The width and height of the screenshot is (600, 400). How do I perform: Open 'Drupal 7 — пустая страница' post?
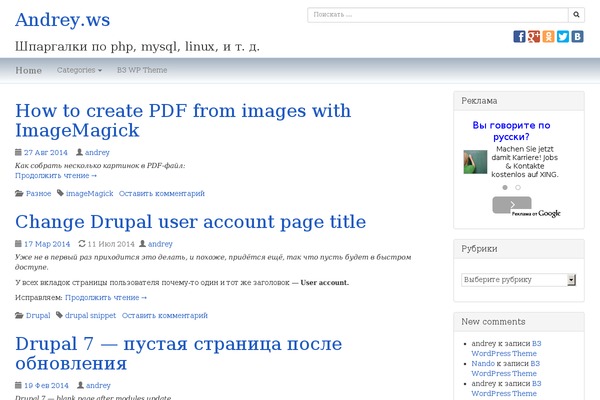coord(179,354)
